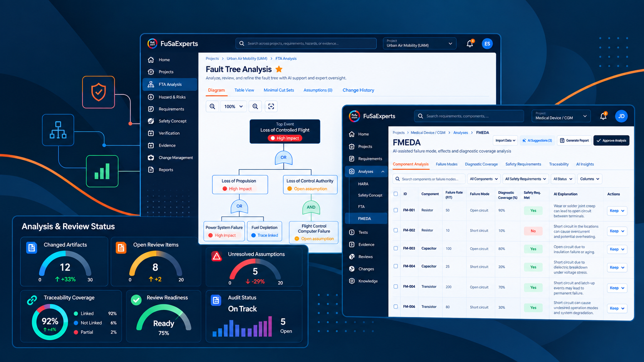Open Reports in sidebar
Viewport: 644px width, 362px height.
[170, 170]
